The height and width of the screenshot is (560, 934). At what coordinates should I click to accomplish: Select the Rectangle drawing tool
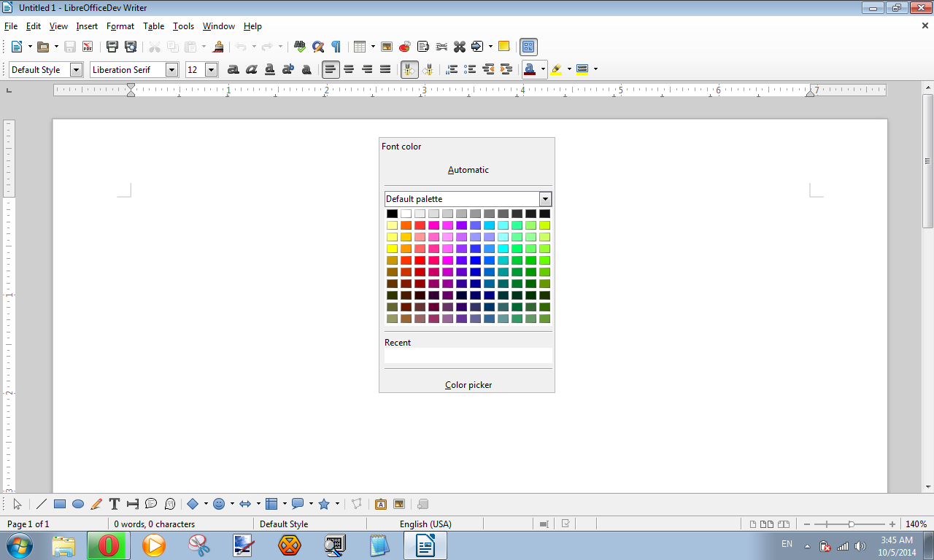tap(60, 504)
